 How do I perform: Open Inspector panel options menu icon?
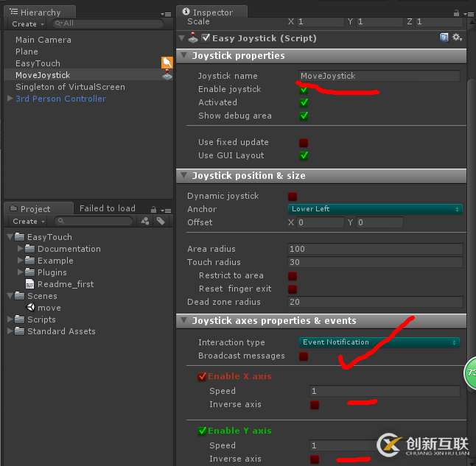pos(469,14)
